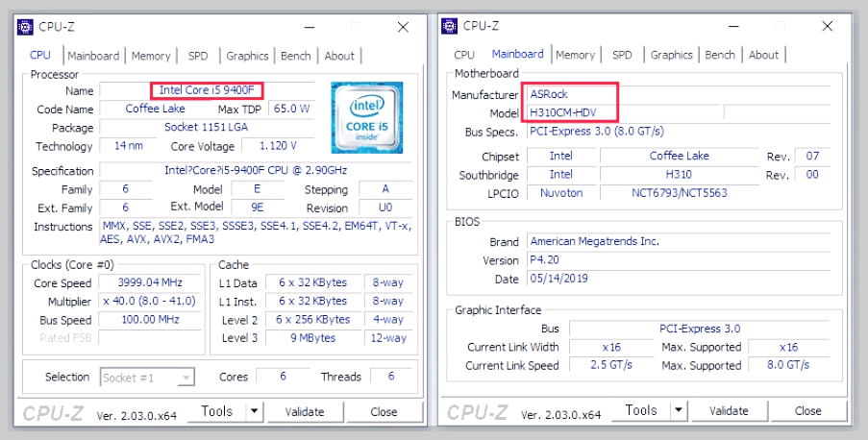The height and width of the screenshot is (440, 868).
Task: Select CPU tab in left window
Action: pyautogui.click(x=40, y=55)
